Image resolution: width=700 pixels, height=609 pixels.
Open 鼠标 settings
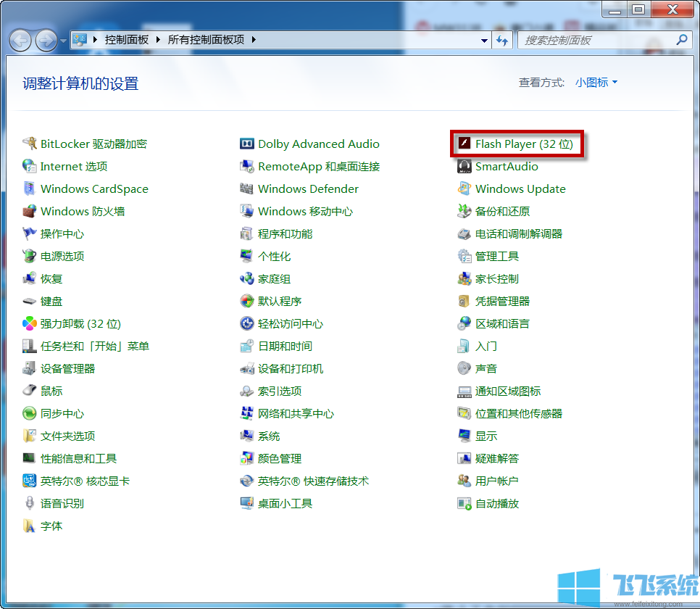click(x=51, y=391)
